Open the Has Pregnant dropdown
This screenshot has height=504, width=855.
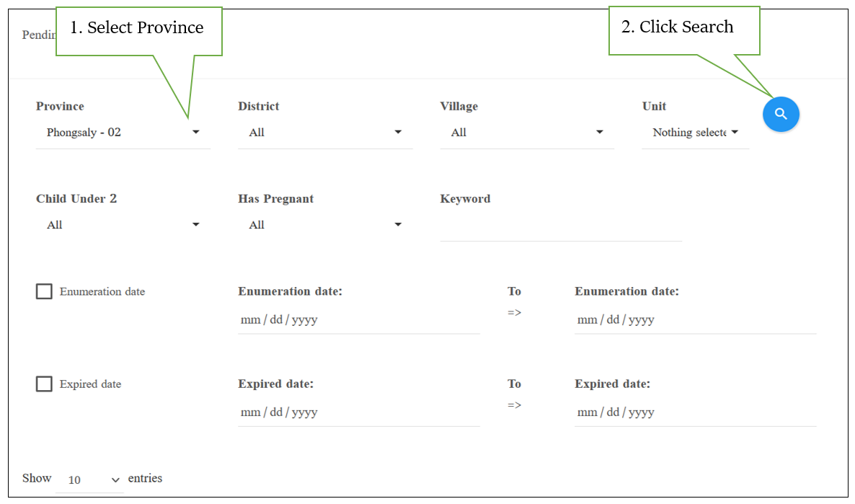pyautogui.click(x=325, y=225)
